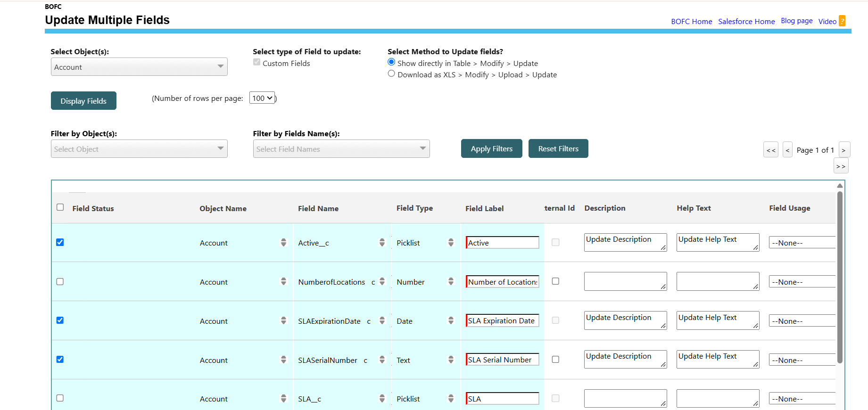Viewport: 868px width, 410px height.
Task: Click the table vertical scrollbar thumb
Action: (x=840, y=277)
